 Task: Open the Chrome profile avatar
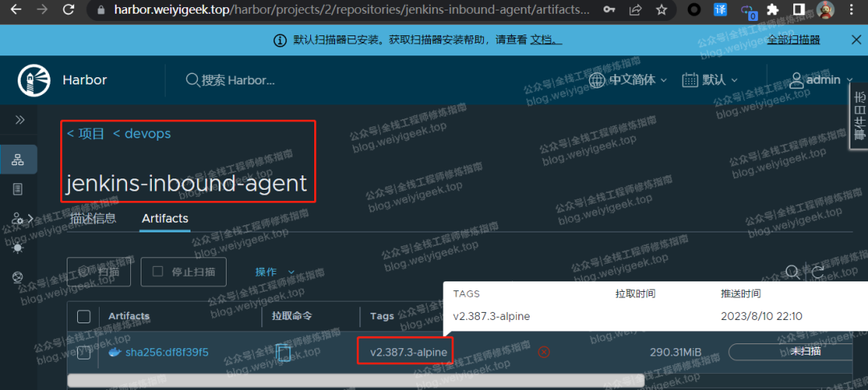coord(825,10)
